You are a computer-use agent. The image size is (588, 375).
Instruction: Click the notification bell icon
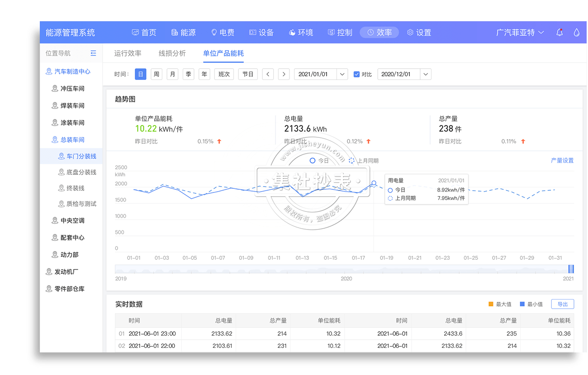click(x=560, y=33)
